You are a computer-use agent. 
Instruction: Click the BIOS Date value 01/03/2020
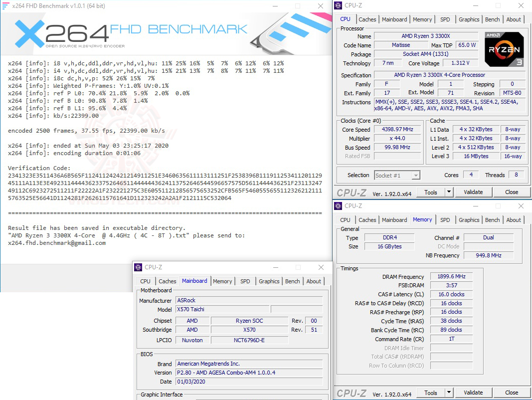click(x=249, y=382)
